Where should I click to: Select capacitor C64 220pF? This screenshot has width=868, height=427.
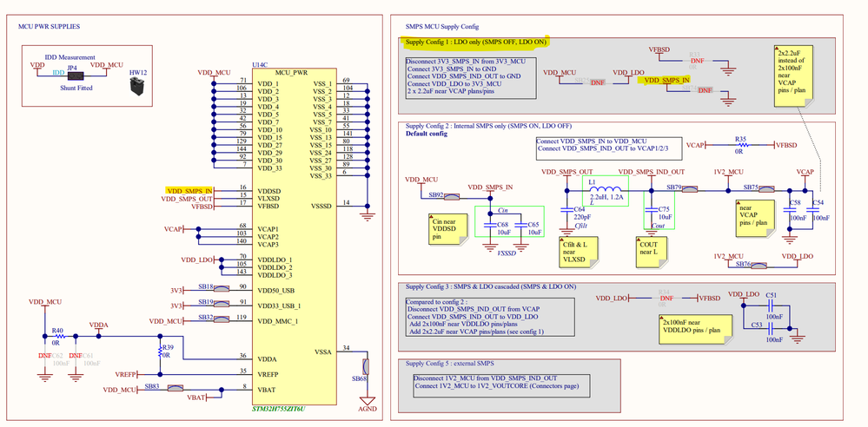pyautogui.click(x=566, y=210)
